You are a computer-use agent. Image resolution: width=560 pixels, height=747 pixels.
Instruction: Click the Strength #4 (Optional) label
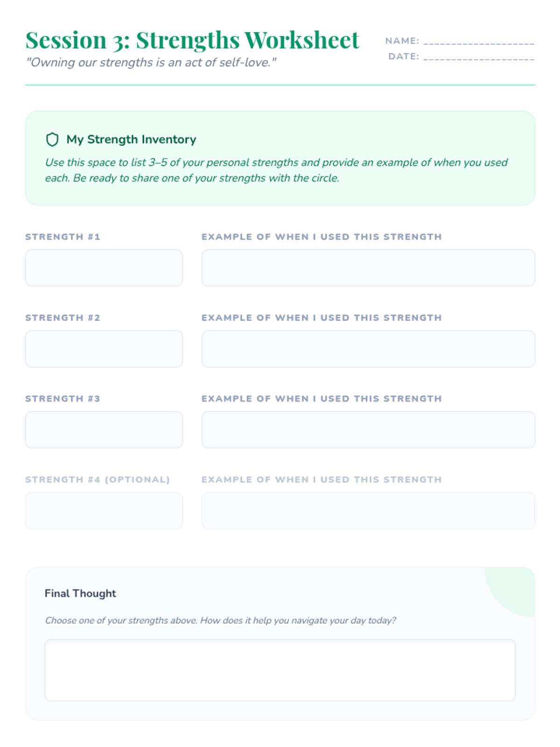tap(98, 479)
